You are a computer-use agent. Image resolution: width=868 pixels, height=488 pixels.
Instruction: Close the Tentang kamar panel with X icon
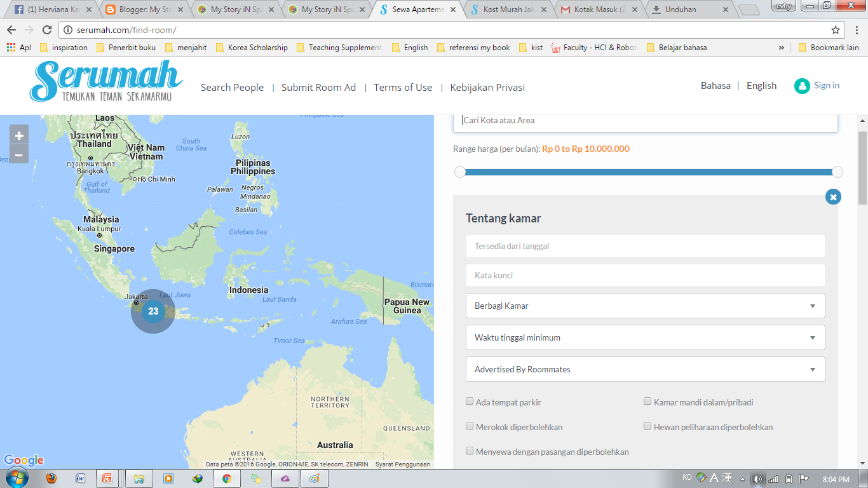pos(833,197)
